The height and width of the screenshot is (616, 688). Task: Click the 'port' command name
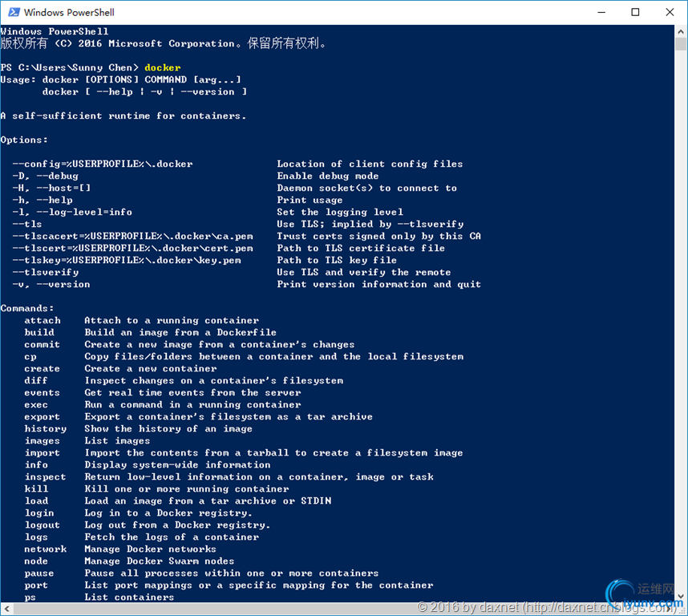click(36, 586)
